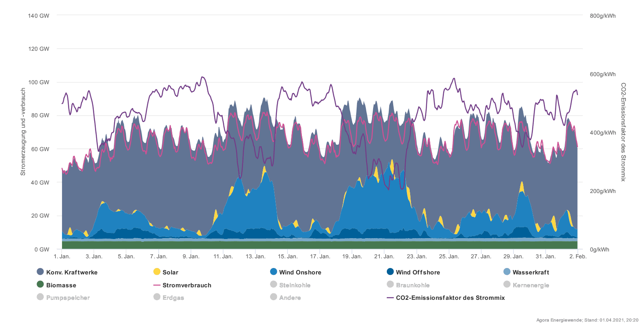Hide the Wind Offshore series
The height and width of the screenshot is (324, 644).
point(413,272)
